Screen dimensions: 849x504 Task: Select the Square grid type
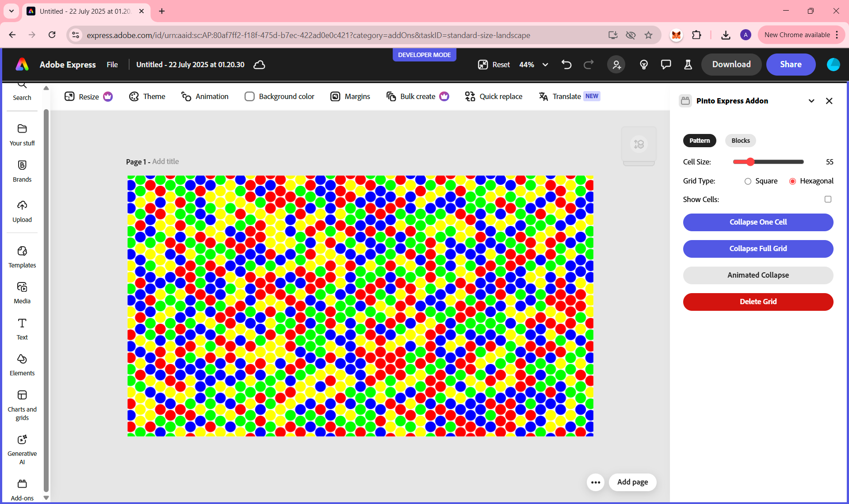click(x=748, y=181)
